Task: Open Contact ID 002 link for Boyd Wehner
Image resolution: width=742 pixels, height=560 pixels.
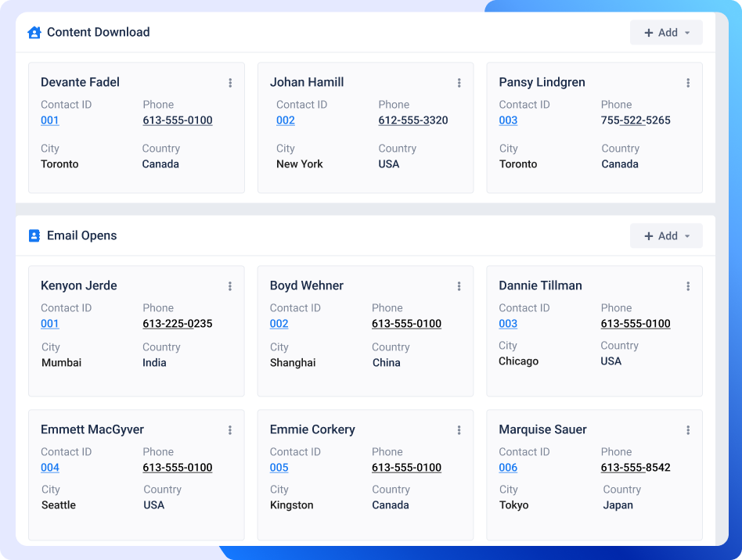Action: coord(279,324)
